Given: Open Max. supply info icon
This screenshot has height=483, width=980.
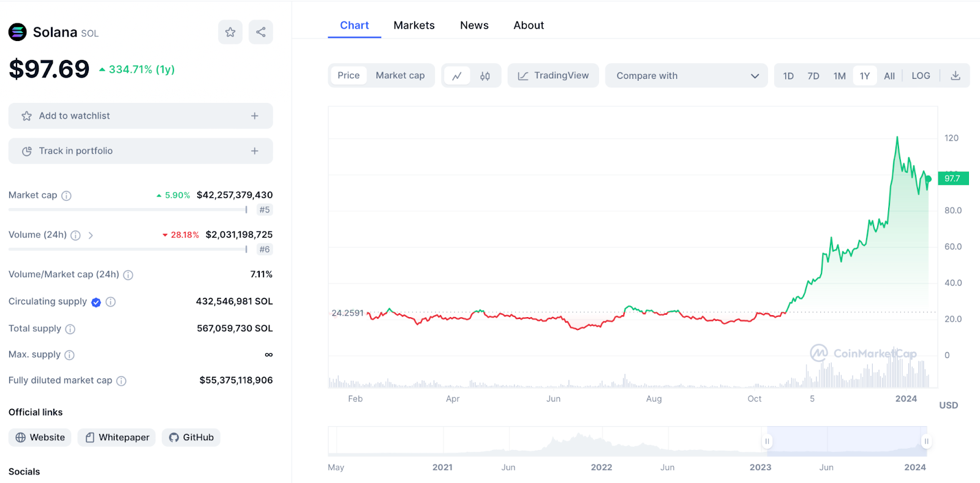Looking at the screenshot, I should pos(69,355).
